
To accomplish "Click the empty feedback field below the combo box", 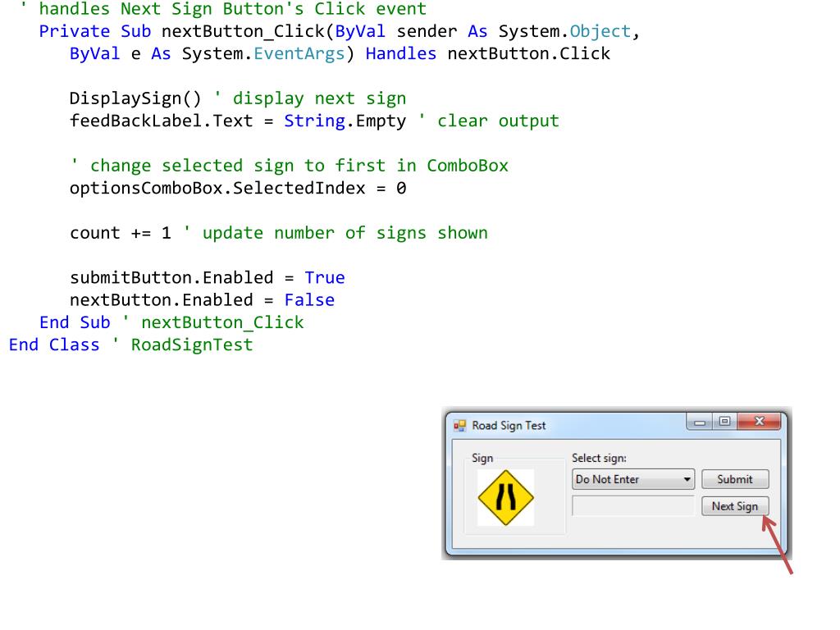I will pyautogui.click(x=633, y=506).
